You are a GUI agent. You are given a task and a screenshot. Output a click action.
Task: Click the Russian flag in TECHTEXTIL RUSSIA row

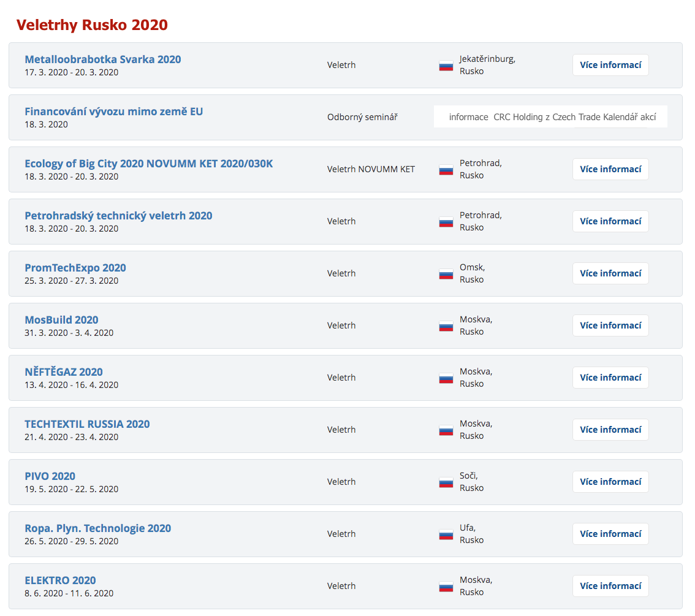pos(446,430)
